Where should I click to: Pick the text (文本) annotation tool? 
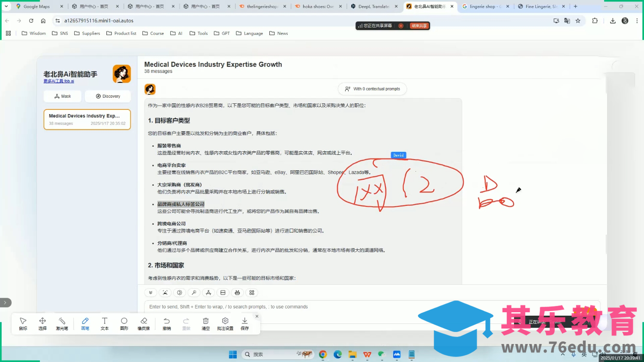point(105,323)
